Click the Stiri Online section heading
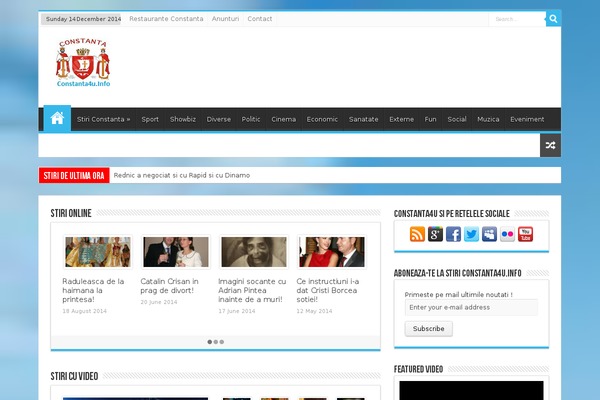600x400 pixels. (x=71, y=213)
